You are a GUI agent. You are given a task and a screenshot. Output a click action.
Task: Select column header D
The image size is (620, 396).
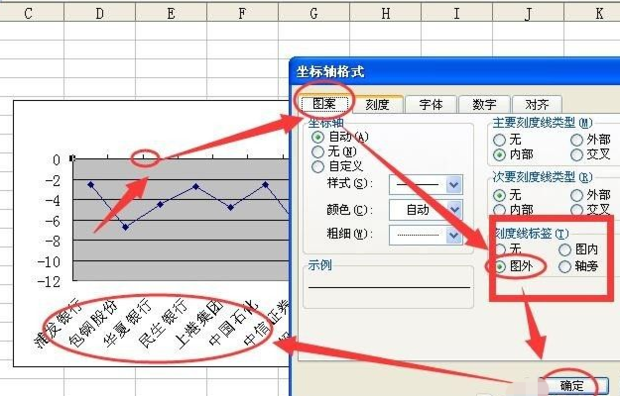coord(100,14)
